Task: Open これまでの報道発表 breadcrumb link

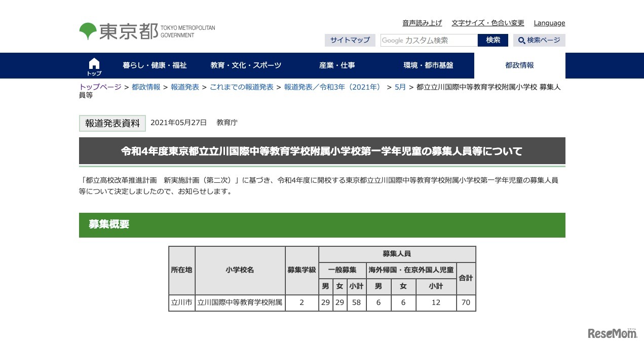Action: coord(242,87)
